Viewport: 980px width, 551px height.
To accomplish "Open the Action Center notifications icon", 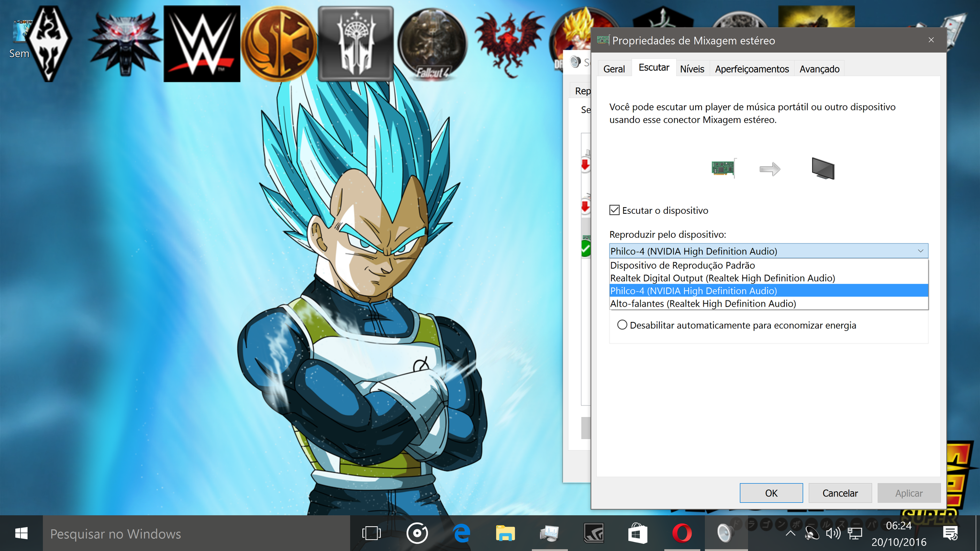I will pos(950,533).
